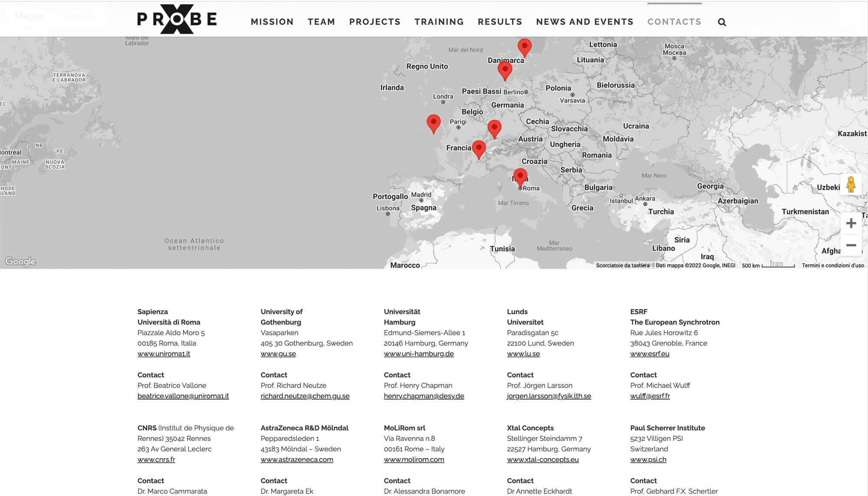The width and height of the screenshot is (868, 496).
Task: Select the CONTACTS menu item
Action: pos(674,22)
